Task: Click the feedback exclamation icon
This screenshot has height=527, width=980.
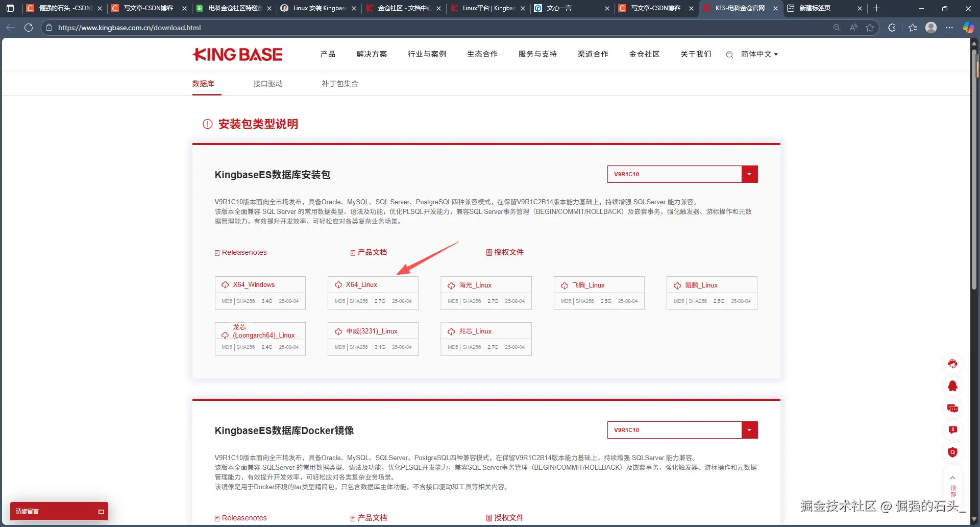Action: pyautogui.click(x=952, y=430)
